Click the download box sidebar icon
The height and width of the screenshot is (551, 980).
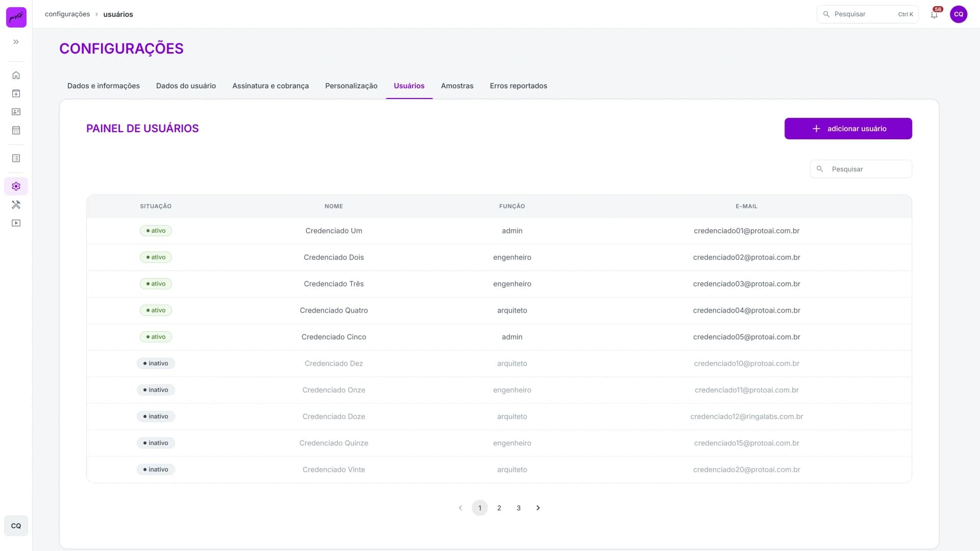pos(16,93)
